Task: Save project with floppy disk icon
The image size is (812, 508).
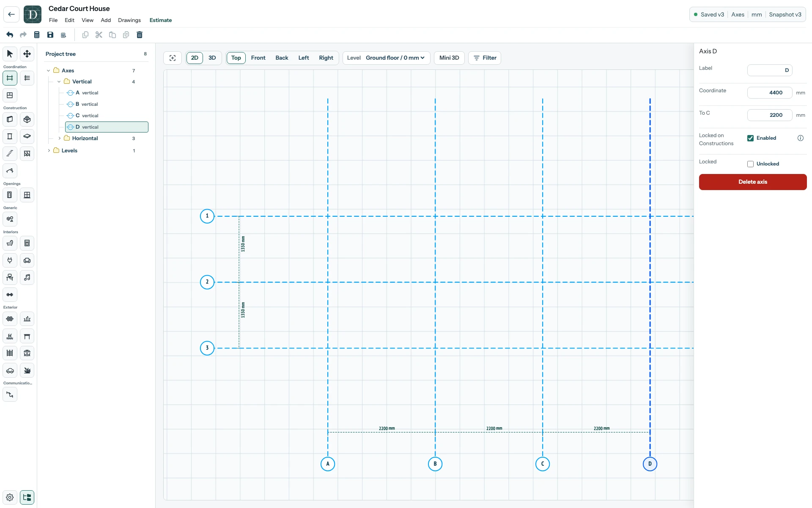Action: [x=50, y=35]
